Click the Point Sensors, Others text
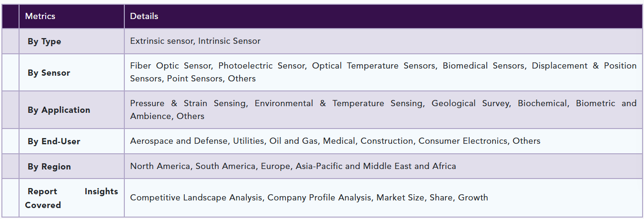 [211, 79]
